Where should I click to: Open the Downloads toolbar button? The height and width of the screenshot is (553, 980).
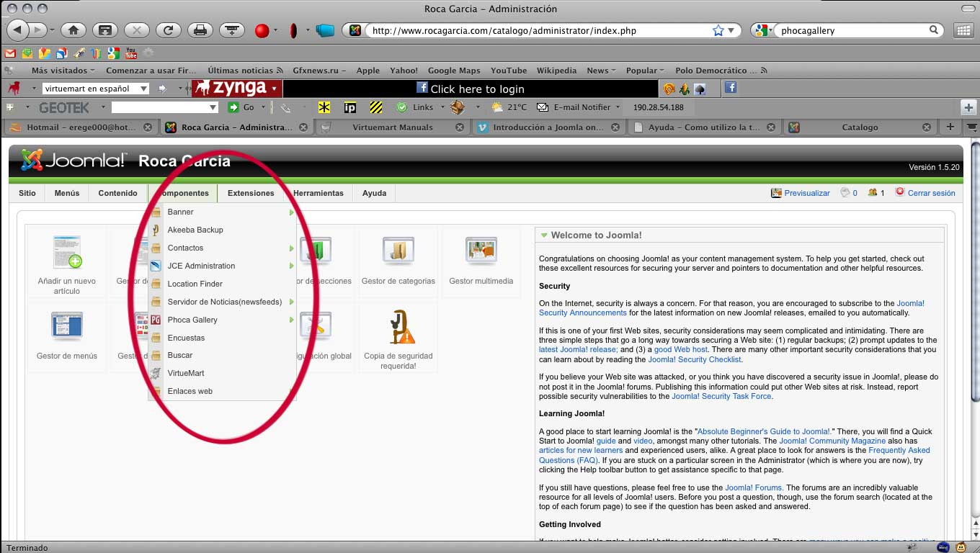pos(104,30)
